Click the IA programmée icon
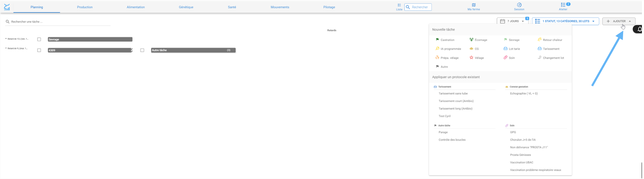Viewport: 644px width, 179px height. 437,48
